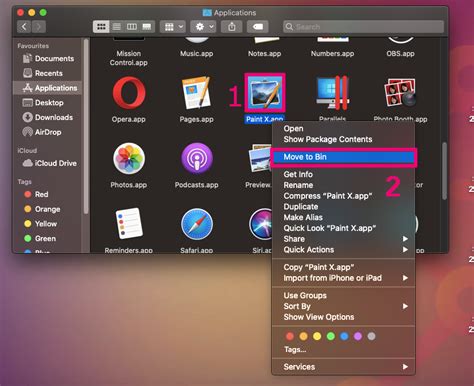Choose Make Alias in context menu
Image resolution: width=474 pixels, height=386 pixels.
[x=343, y=217]
